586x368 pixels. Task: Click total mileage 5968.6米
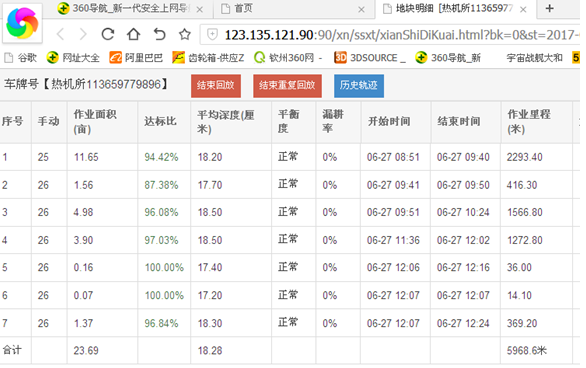coord(527,350)
